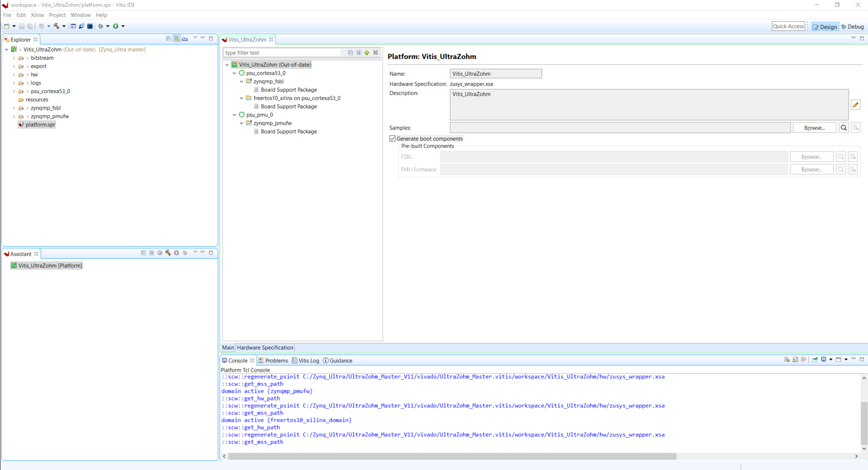Click the pencil edit icon beside Description

[x=855, y=105]
